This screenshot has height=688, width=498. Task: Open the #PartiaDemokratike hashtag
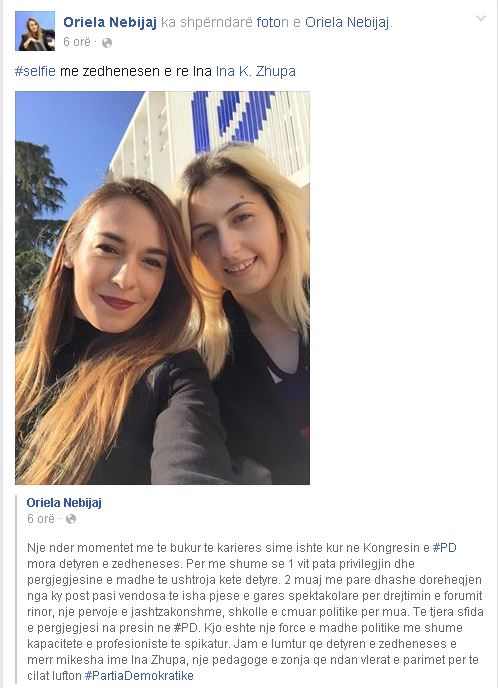point(139,676)
